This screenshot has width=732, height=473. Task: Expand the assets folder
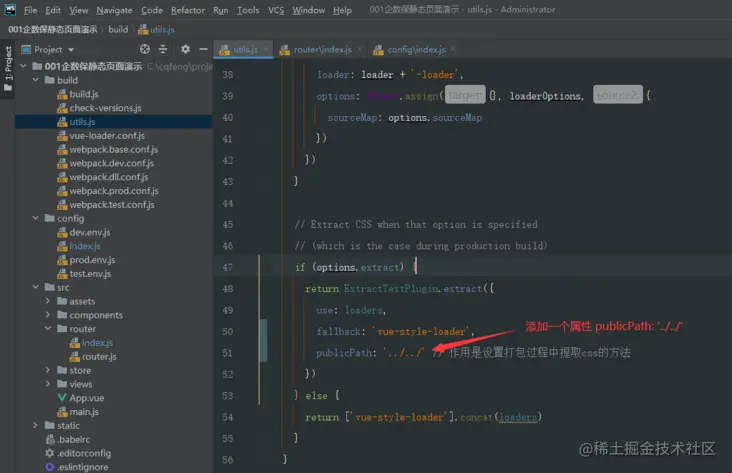click(x=48, y=301)
